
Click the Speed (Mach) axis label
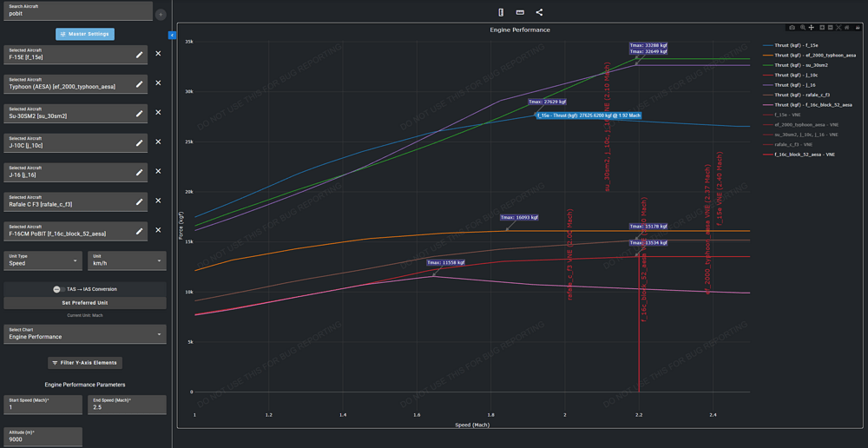[472, 425]
